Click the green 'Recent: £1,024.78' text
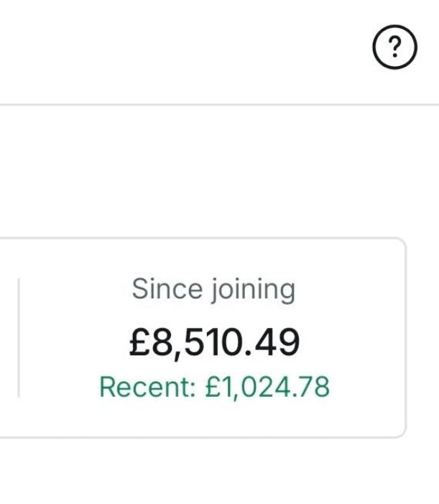439x504 pixels. coord(214,387)
